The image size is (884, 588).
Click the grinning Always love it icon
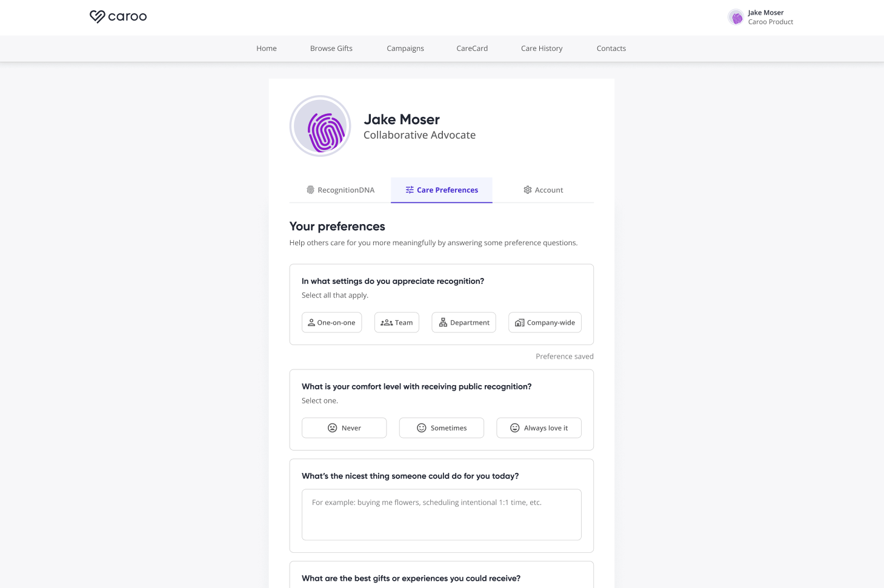tap(515, 428)
